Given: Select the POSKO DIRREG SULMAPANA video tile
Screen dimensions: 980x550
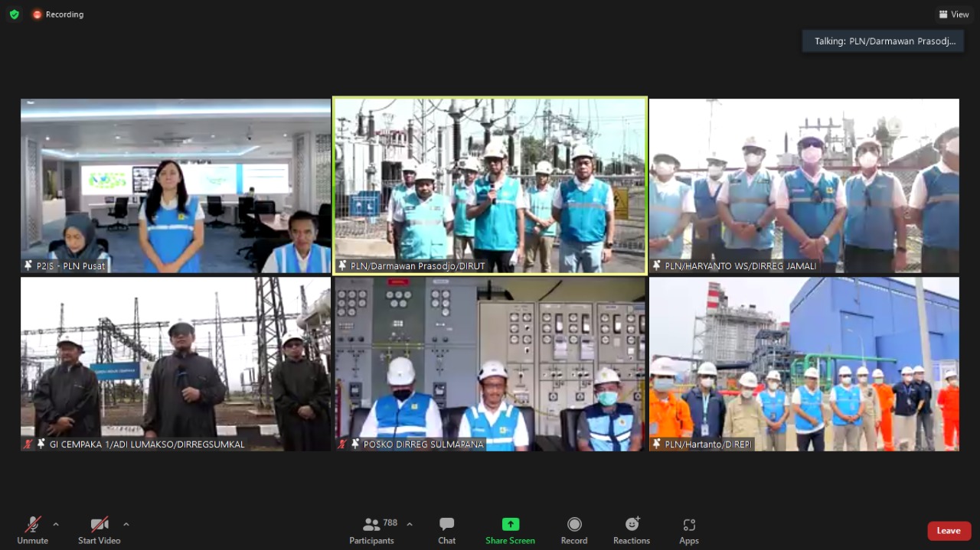Looking at the screenshot, I should click(x=490, y=363).
